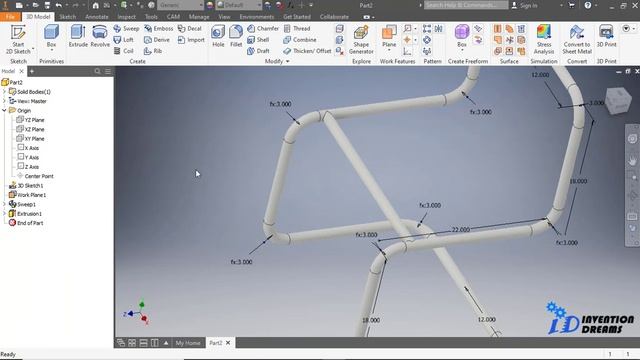Collapse the Origin folder
This screenshot has height=360, width=640.
click(x=4, y=111)
